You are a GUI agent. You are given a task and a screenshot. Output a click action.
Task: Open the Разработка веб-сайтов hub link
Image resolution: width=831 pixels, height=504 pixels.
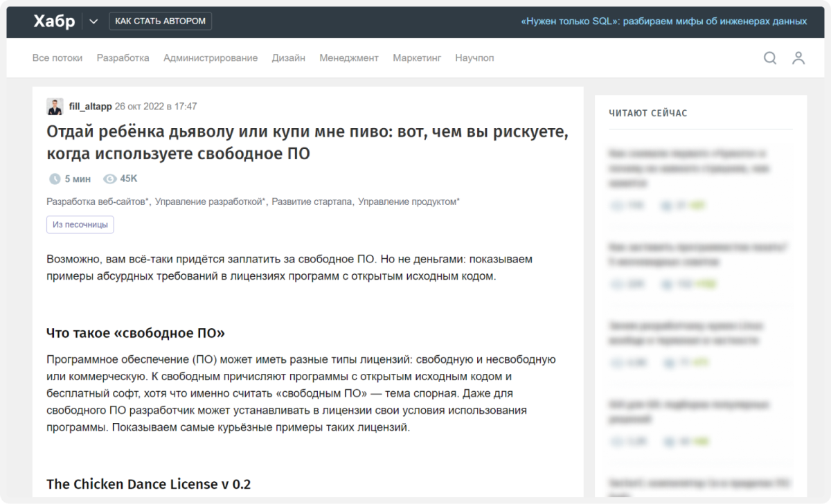98,201
